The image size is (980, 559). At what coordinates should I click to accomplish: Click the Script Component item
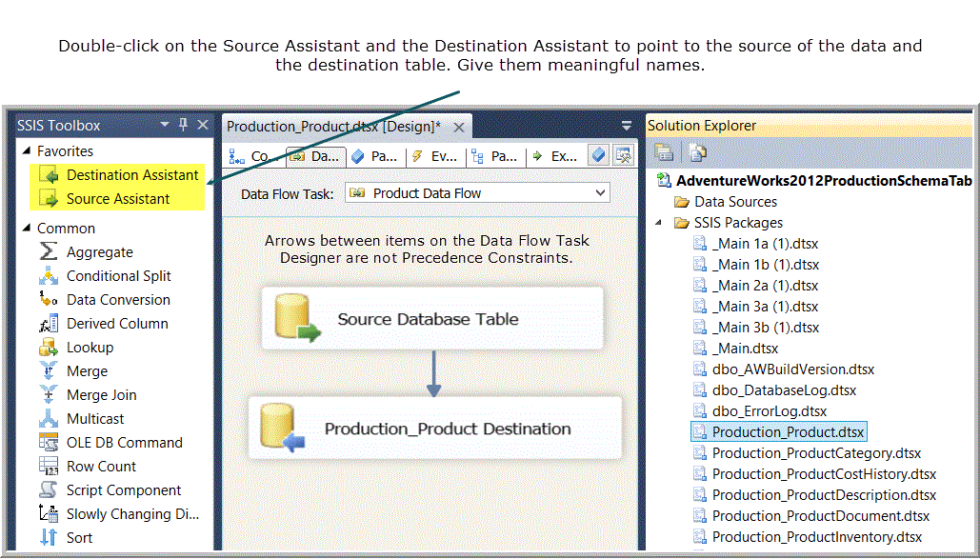[x=123, y=490]
